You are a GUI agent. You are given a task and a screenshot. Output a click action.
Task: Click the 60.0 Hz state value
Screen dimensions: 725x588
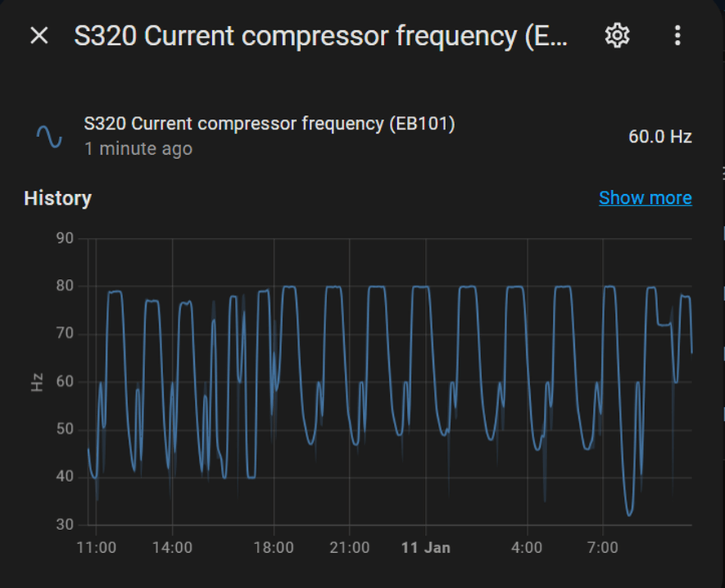(x=660, y=136)
